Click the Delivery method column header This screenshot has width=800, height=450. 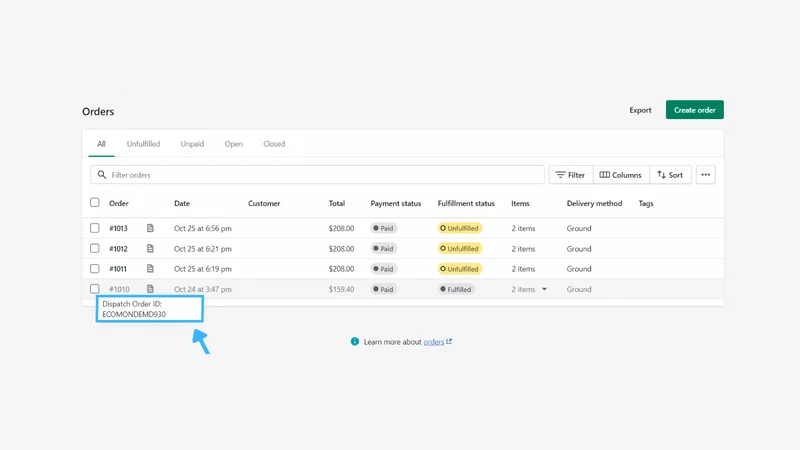[x=594, y=203]
